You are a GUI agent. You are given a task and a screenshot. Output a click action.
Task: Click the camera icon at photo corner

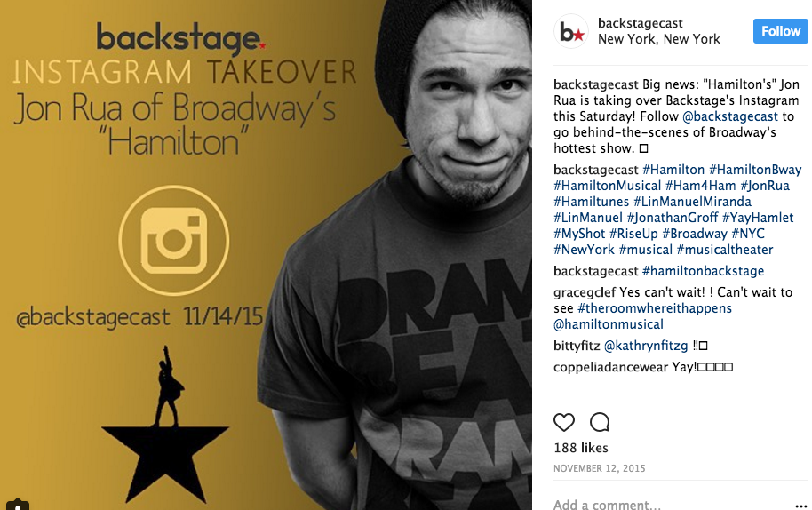[17, 505]
